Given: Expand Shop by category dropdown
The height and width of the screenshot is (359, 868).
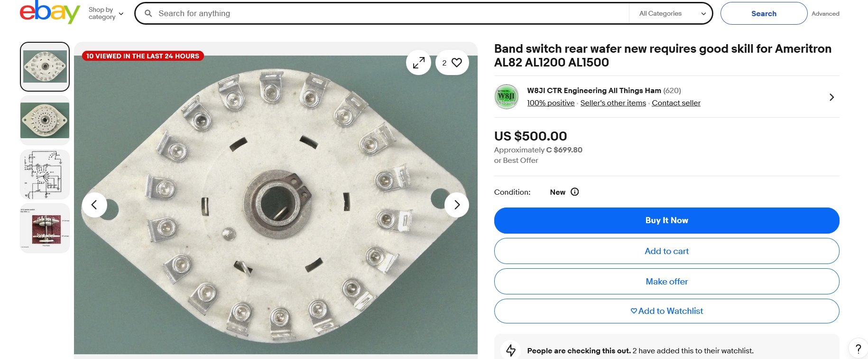Looking at the screenshot, I should tap(105, 13).
